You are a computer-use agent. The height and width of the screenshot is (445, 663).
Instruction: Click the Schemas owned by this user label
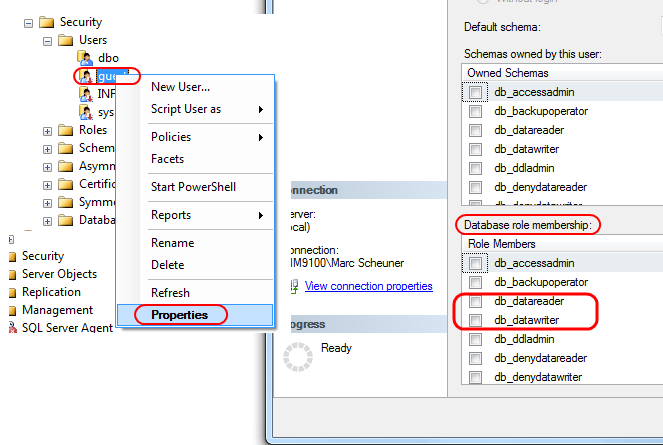(533, 54)
